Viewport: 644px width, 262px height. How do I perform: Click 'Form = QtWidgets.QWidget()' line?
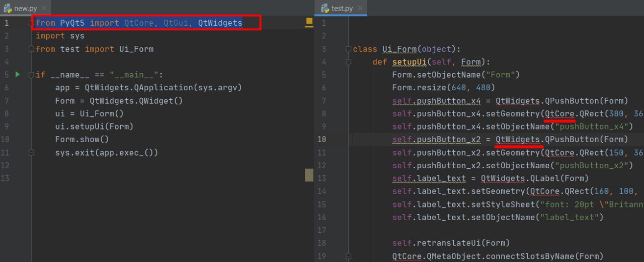(119, 101)
